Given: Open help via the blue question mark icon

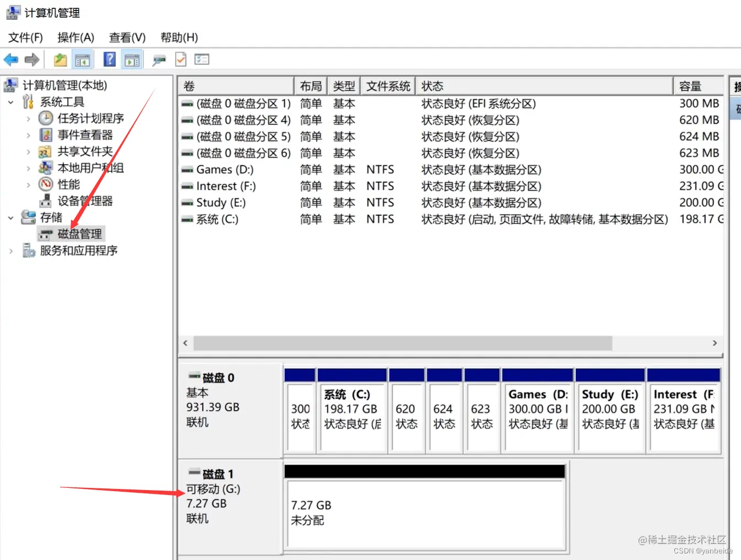Looking at the screenshot, I should tap(109, 59).
